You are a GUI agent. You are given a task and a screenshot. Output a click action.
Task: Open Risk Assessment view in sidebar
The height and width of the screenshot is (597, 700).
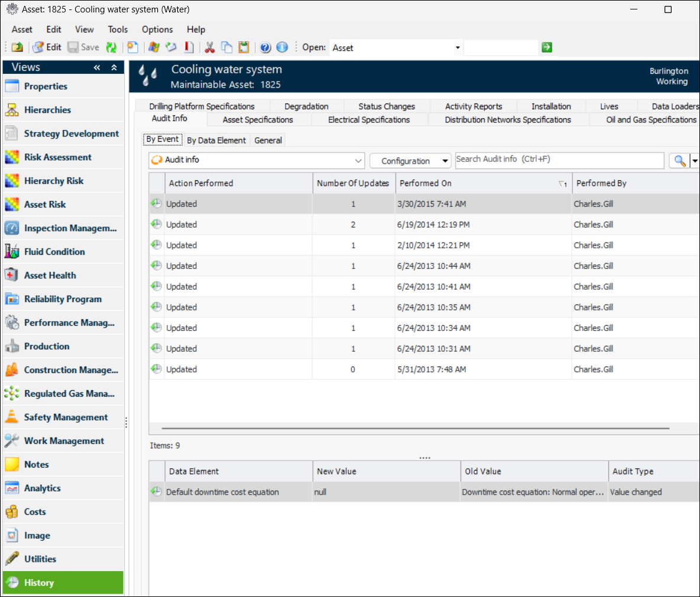point(57,157)
